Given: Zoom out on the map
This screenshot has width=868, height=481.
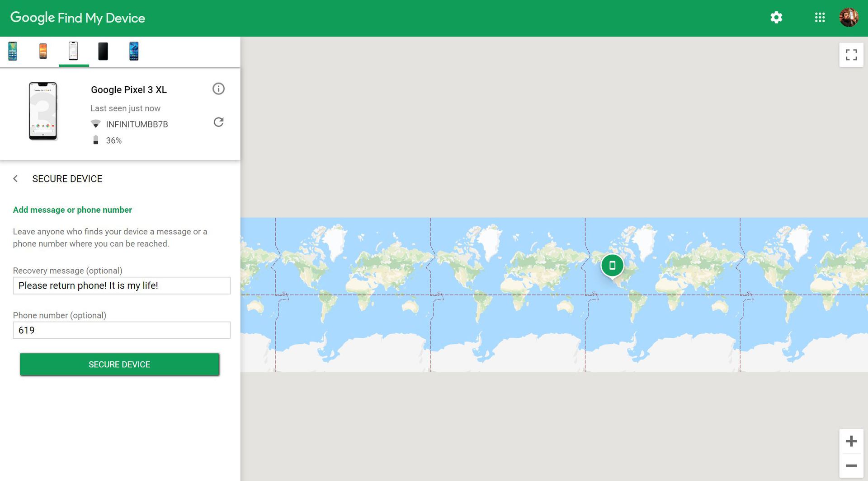Looking at the screenshot, I should coord(851,466).
